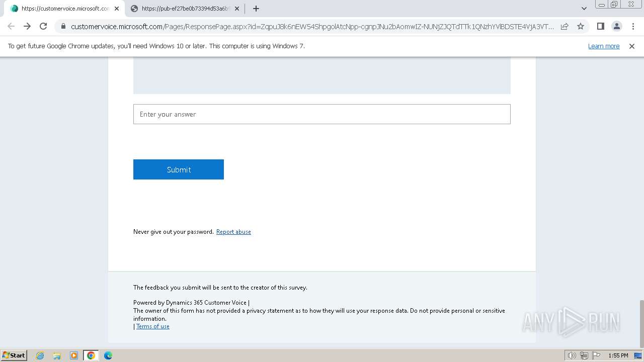Click the page vertical scrollbar thumb
The image size is (644, 362).
click(641, 323)
